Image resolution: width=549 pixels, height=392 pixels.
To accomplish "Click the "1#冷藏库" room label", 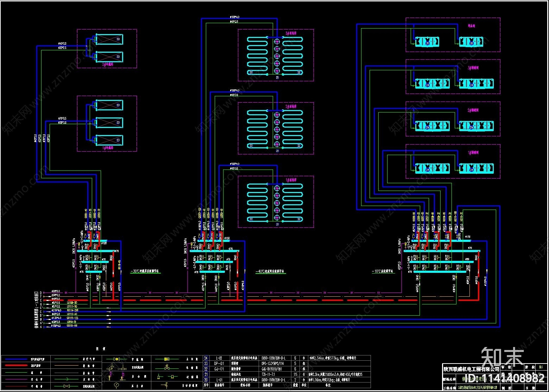I will pyautogui.click(x=107, y=148).
